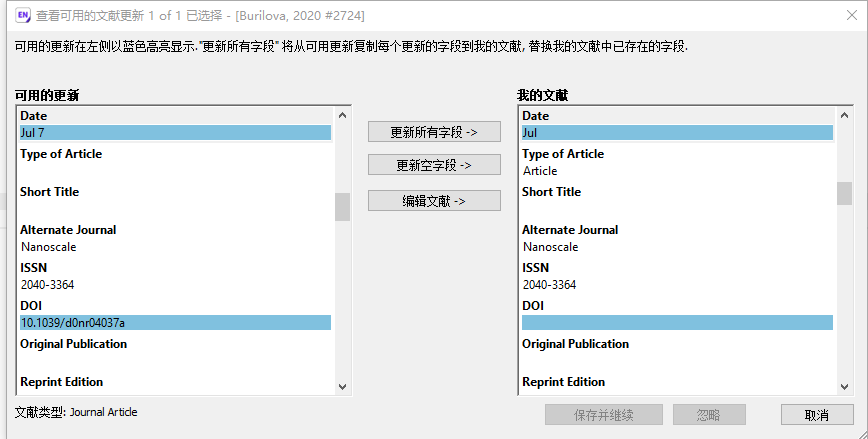Click the 我的文献 heading
This screenshot has height=439, width=868.
[542, 95]
